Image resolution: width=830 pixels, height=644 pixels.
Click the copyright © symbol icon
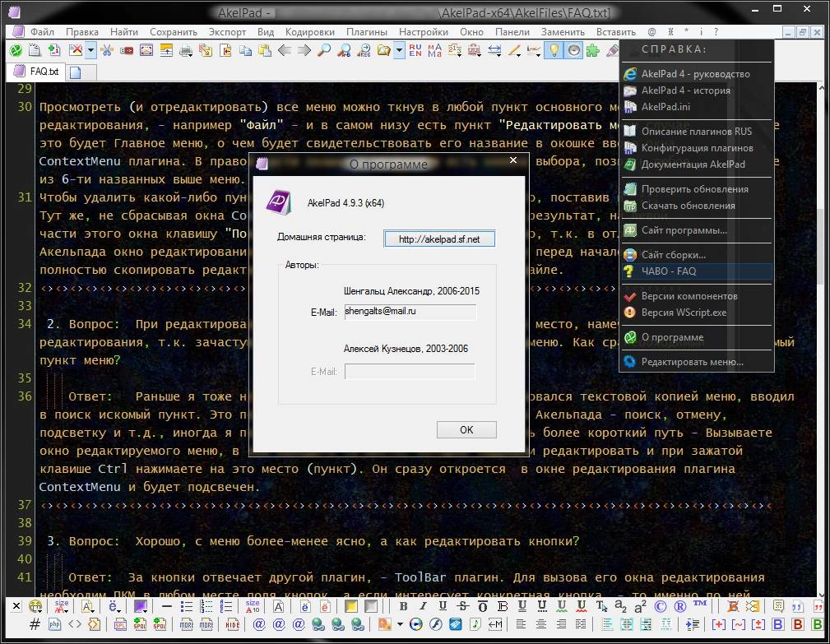point(660,606)
